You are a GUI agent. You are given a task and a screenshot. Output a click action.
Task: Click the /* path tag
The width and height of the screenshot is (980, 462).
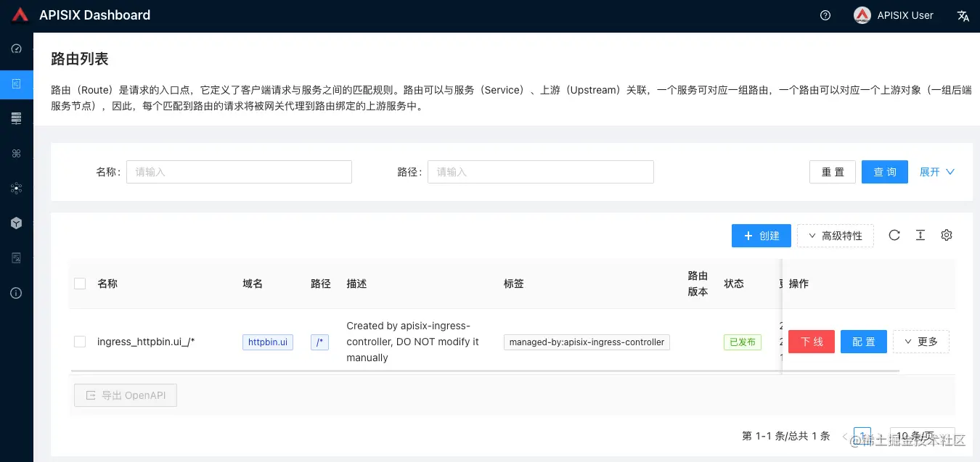[319, 342]
